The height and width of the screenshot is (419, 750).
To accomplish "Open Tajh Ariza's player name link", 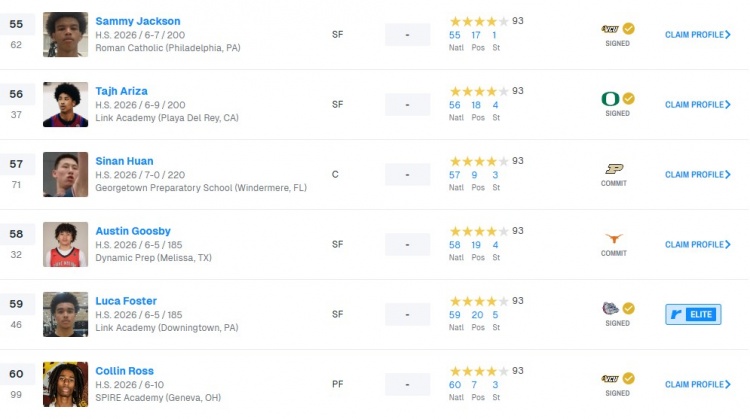I will (x=121, y=91).
